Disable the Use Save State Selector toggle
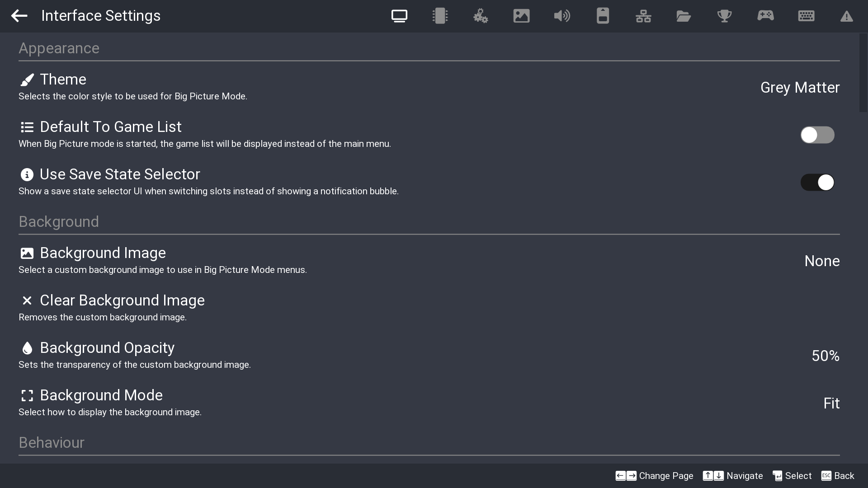868x488 pixels. [x=817, y=182]
